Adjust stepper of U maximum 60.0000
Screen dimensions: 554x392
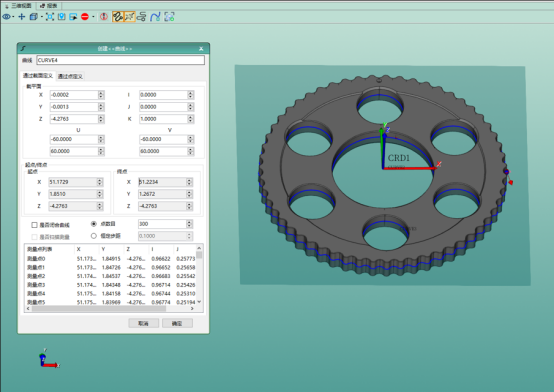coord(101,151)
